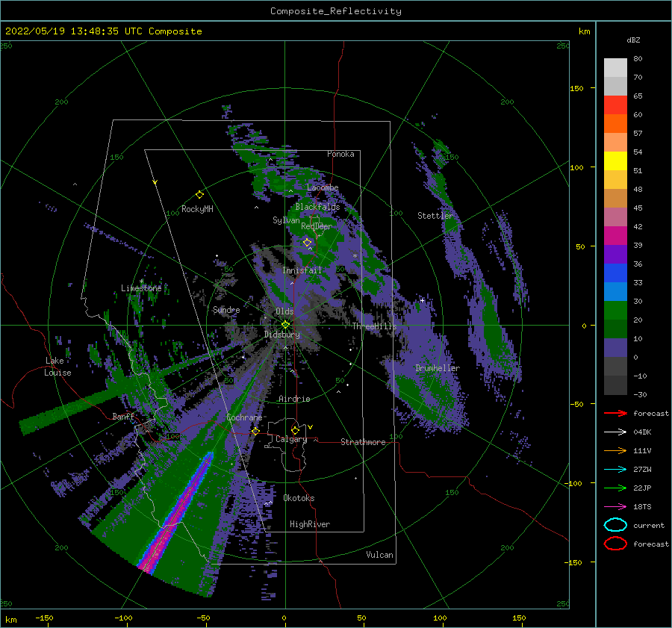Click the 'Strathmore' map label
672x628 pixels.
(363, 442)
